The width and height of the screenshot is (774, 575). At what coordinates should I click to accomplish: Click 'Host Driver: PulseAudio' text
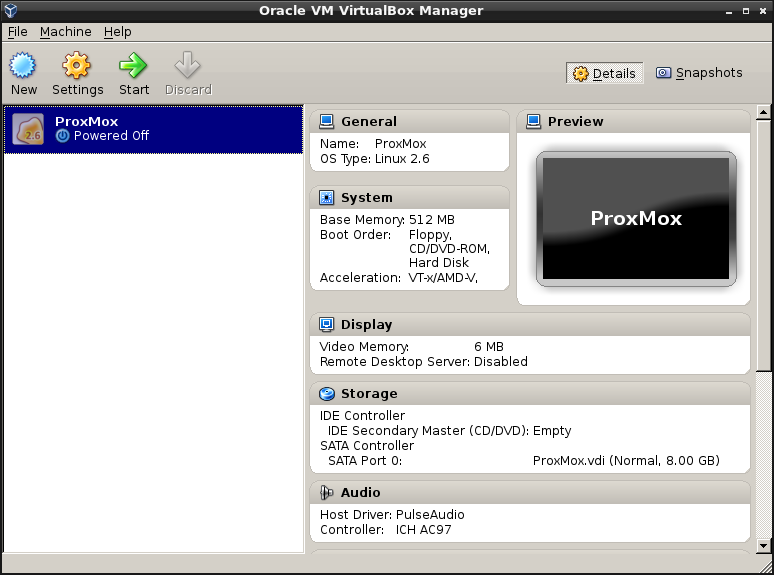pos(392,515)
